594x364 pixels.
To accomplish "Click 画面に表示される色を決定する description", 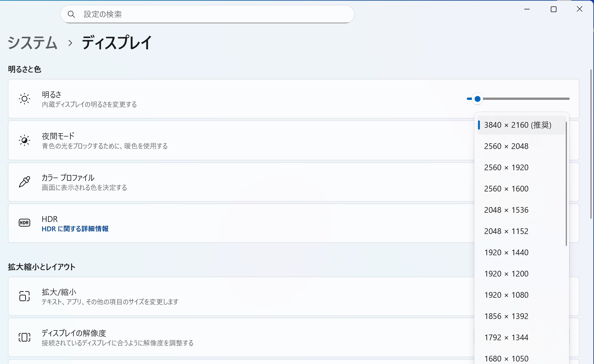I will pos(84,188).
